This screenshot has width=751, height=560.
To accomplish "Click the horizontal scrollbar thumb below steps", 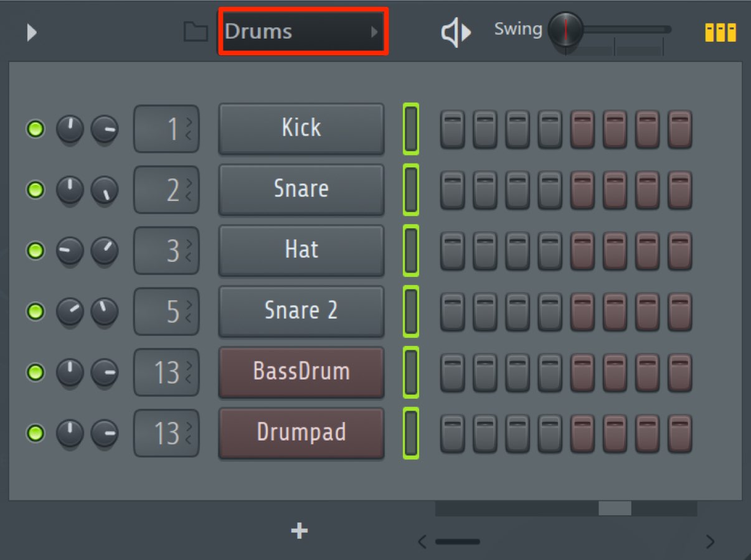I will click(x=615, y=508).
